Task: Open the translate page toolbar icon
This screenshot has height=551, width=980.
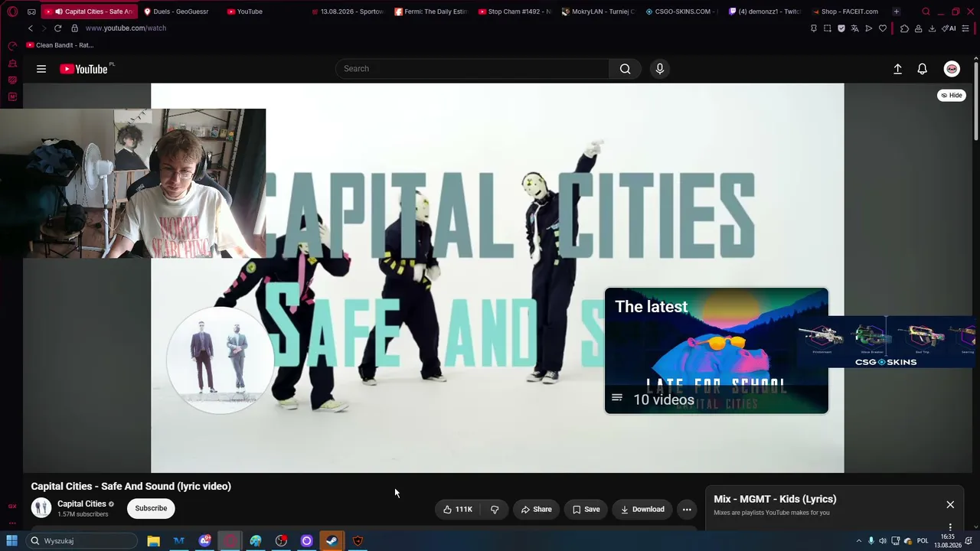Action: coord(855,28)
